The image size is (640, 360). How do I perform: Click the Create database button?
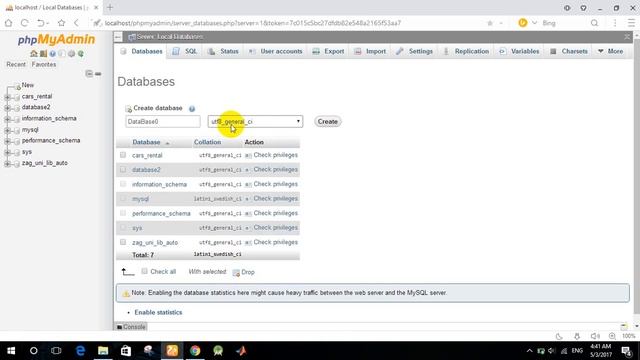coord(327,122)
